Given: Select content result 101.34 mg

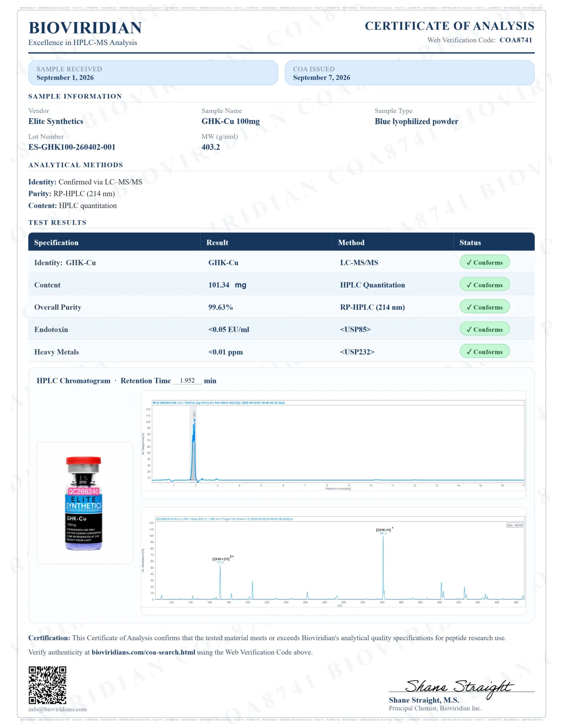Looking at the screenshot, I should click(227, 285).
